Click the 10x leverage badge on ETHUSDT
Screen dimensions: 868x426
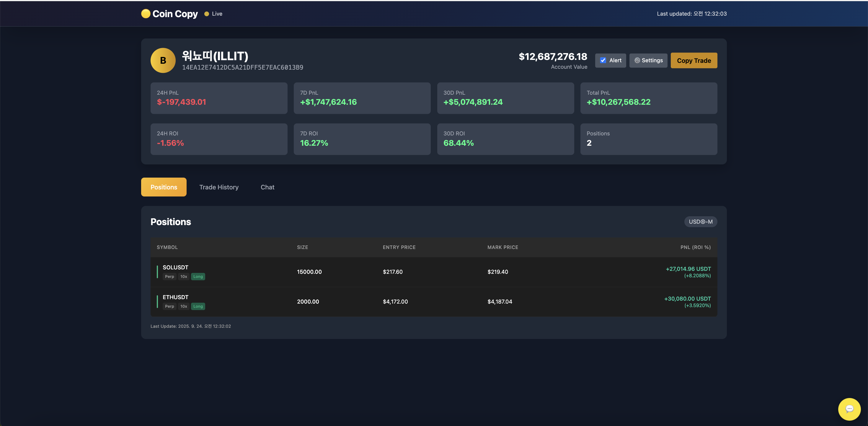pos(183,306)
